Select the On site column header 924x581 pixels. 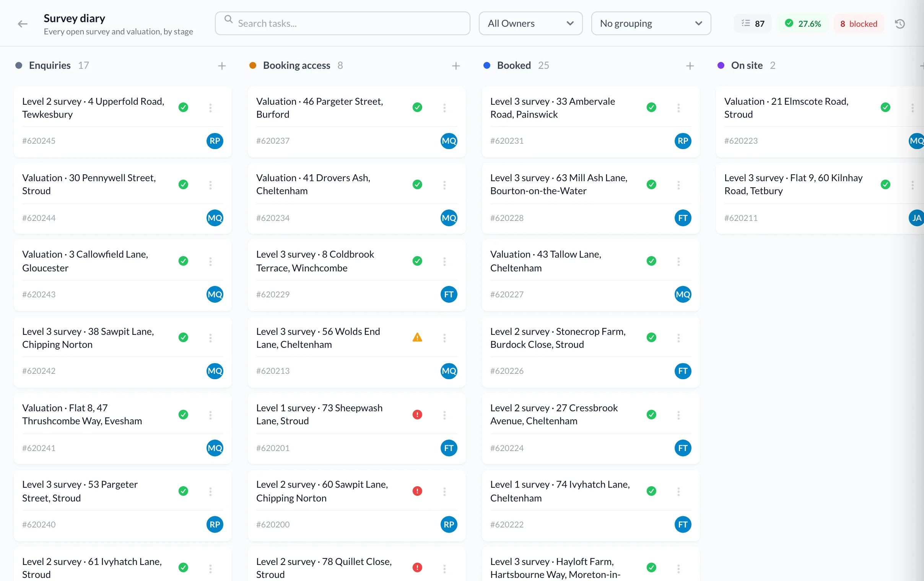pos(747,66)
